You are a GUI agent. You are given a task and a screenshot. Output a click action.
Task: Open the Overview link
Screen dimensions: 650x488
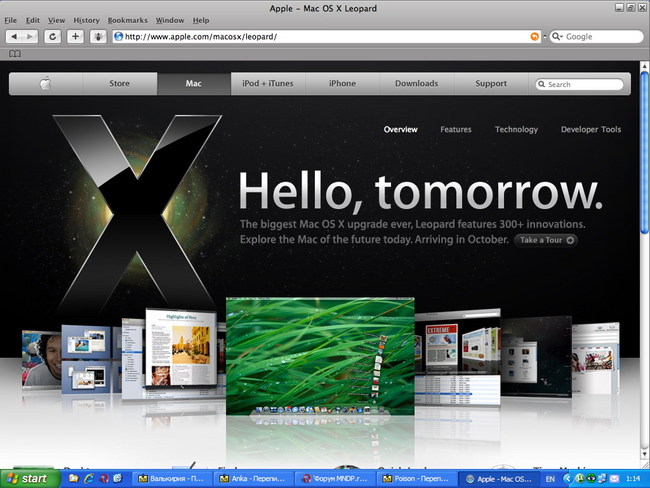(x=400, y=129)
